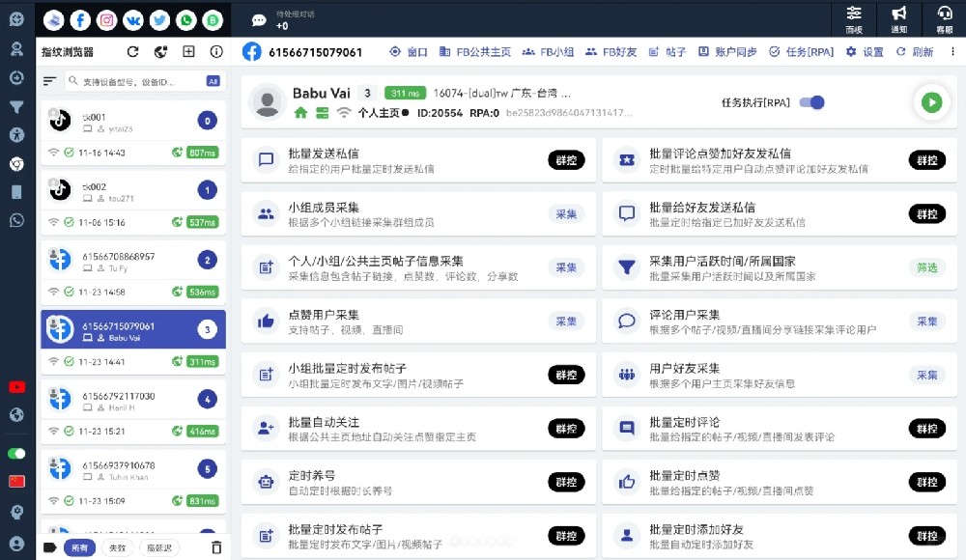Open the list filter sort icon
The width and height of the screenshot is (966, 560).
[50, 81]
